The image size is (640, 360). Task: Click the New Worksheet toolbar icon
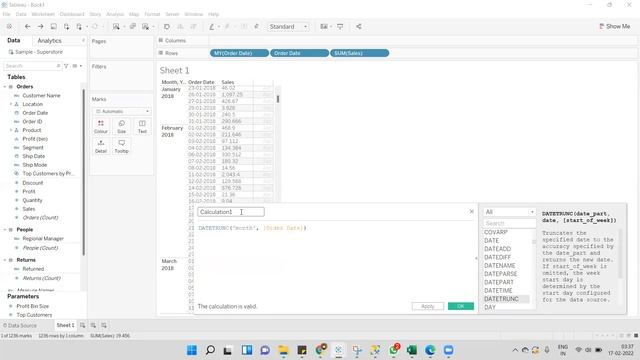click(116, 27)
